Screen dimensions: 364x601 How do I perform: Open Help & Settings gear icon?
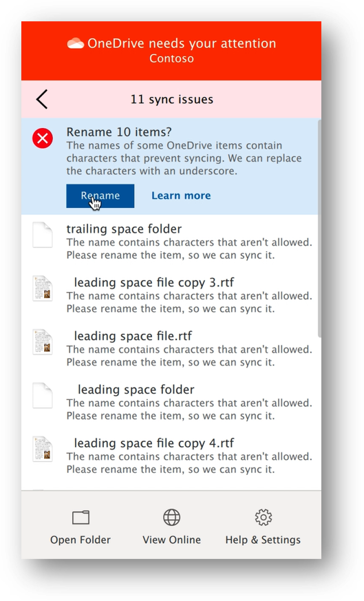coord(264,517)
